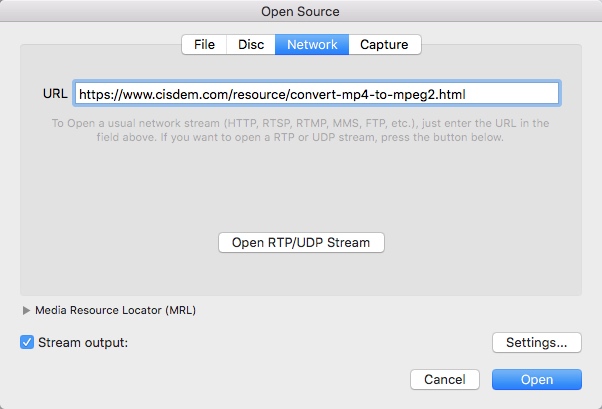Screen dimensions: 602x409
Task: Expand the Media Resource Locator triangle
Action: click(x=26, y=310)
